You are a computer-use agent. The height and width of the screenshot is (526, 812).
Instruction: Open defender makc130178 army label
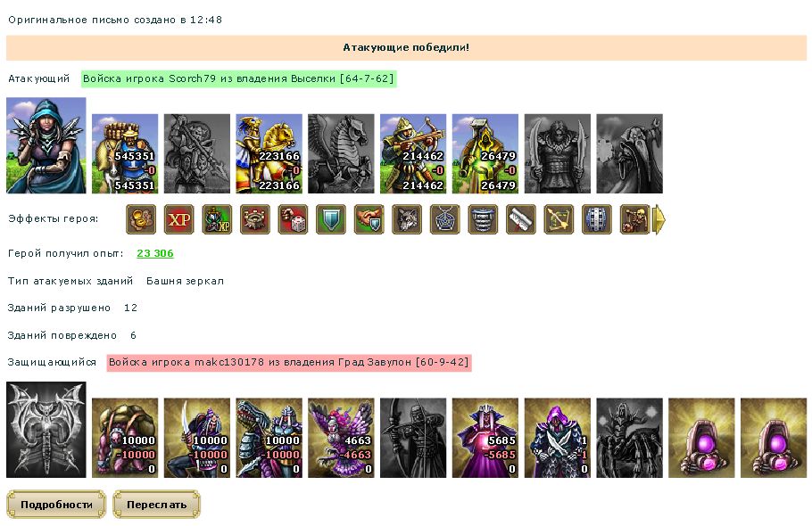[289, 362]
